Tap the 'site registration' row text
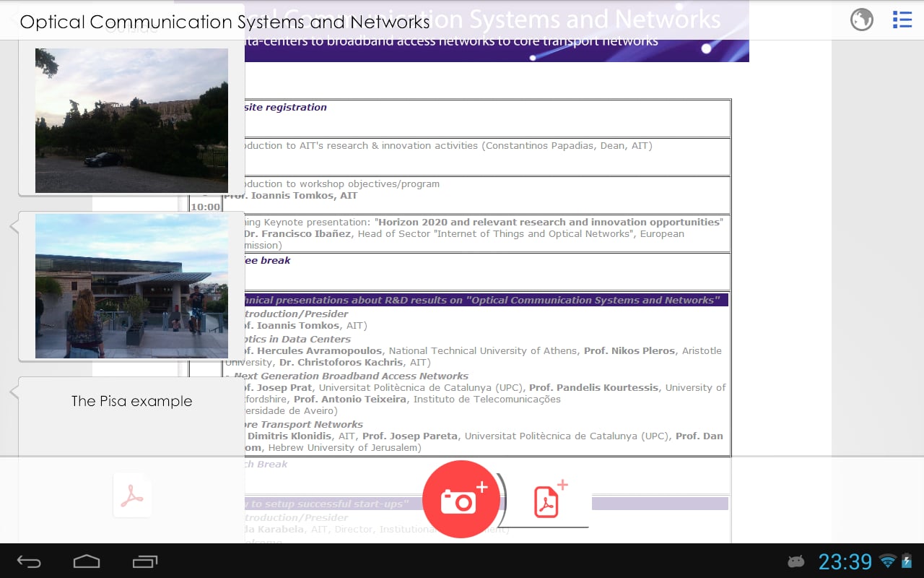The image size is (924, 578). [285, 108]
